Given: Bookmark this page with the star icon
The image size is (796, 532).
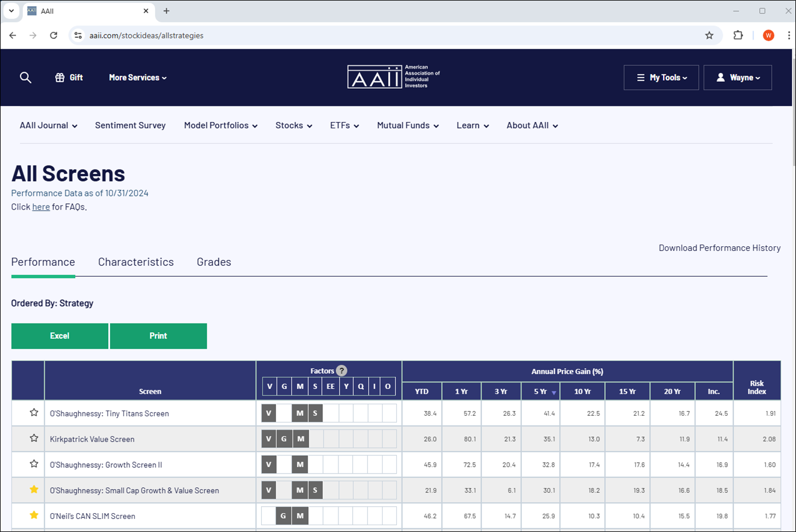Looking at the screenshot, I should 709,36.
